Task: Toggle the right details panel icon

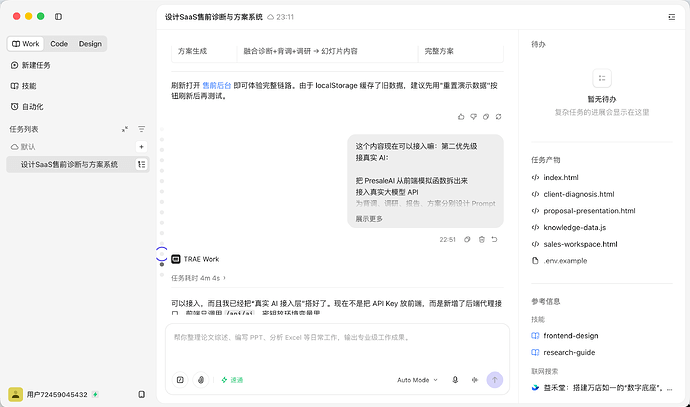Action: coord(672,17)
